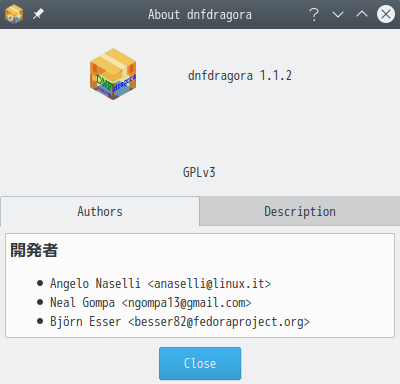Click the bullet beside Neal Gompa
Viewport: 400px width, 384px height.
tap(40, 303)
